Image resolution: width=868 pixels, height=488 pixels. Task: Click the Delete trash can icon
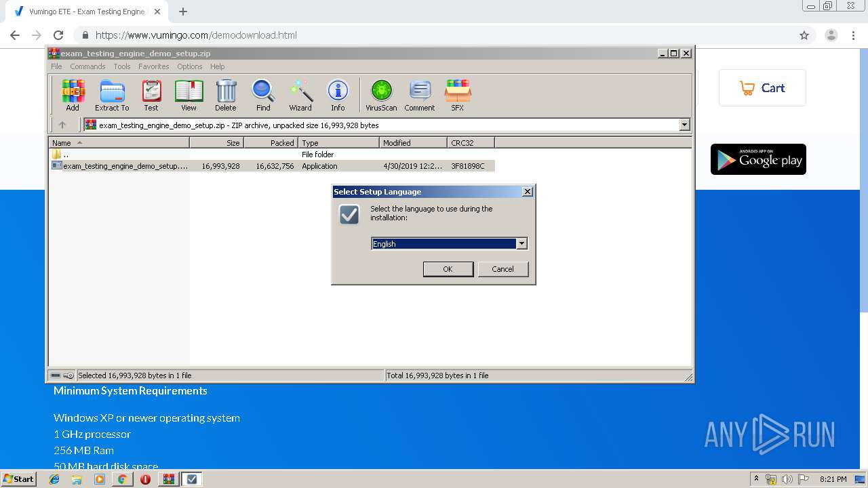[x=226, y=95]
